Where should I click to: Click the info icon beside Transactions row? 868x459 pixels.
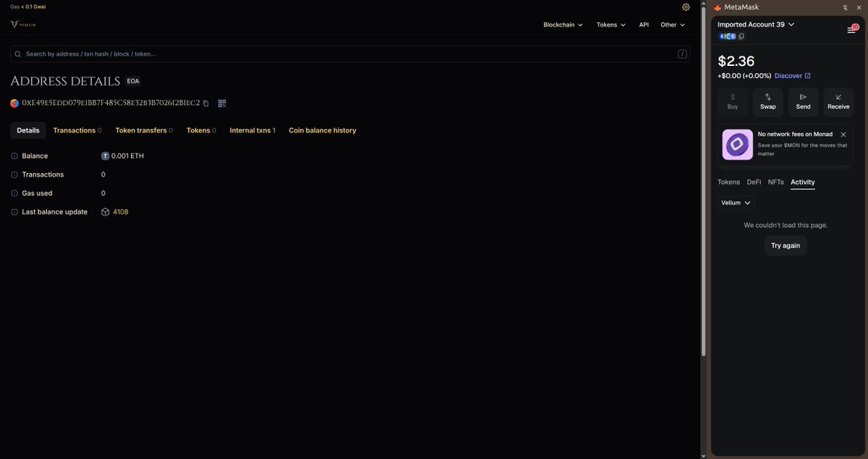click(x=14, y=174)
